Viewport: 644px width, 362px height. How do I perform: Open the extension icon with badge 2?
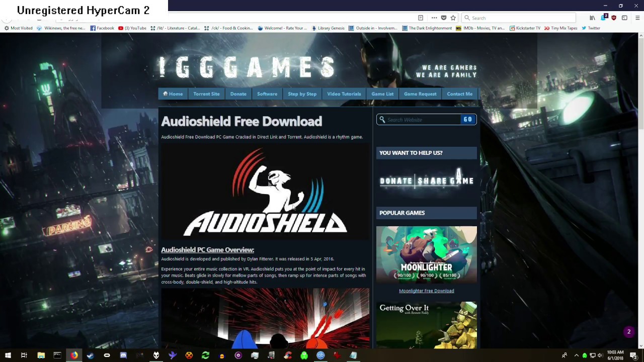[604, 18]
